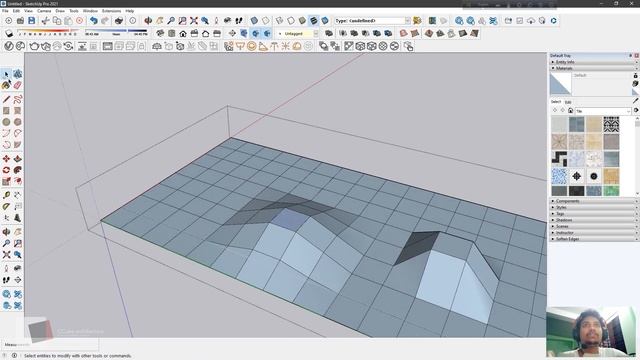Switch to Materials Edit tab
The width and height of the screenshot is (640, 360).
[x=568, y=102]
